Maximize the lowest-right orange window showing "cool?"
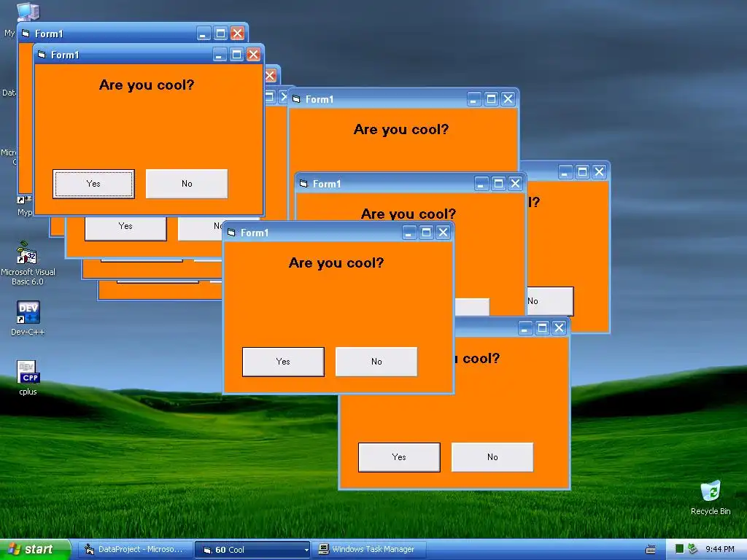 click(542, 327)
